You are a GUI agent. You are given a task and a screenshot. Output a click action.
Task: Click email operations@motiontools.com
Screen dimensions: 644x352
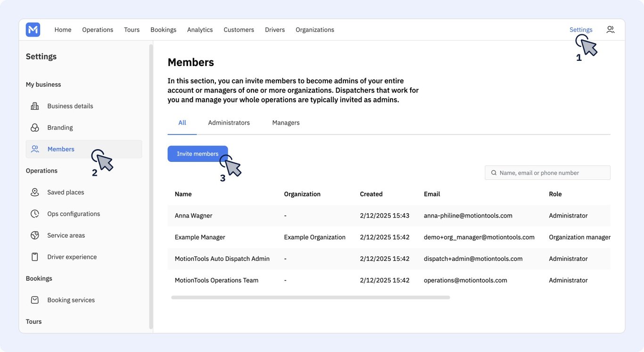pos(465,280)
